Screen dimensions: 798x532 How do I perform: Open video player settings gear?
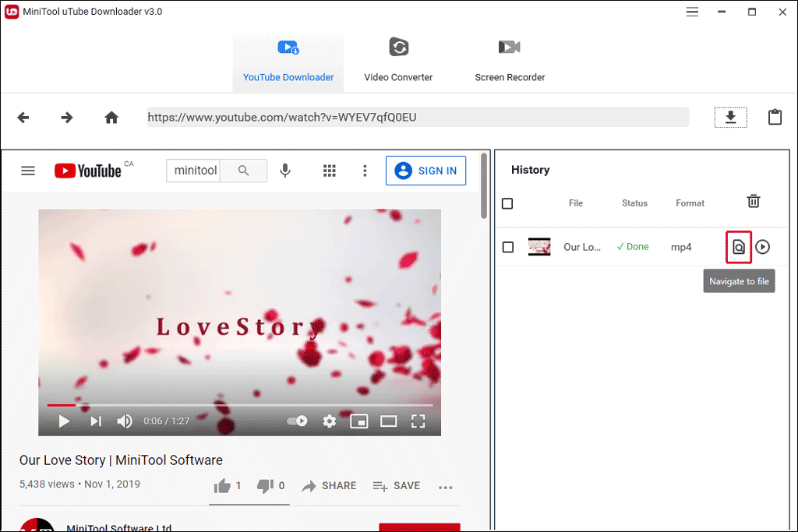click(x=330, y=421)
